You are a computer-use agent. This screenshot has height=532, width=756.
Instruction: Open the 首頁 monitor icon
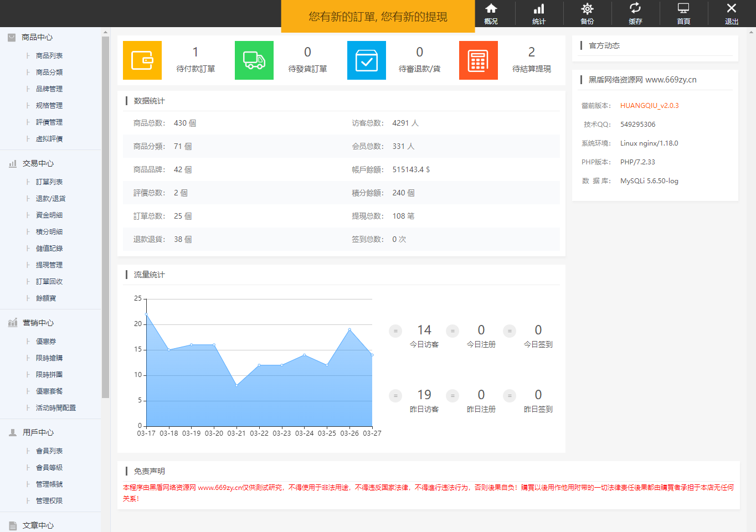[x=683, y=9]
